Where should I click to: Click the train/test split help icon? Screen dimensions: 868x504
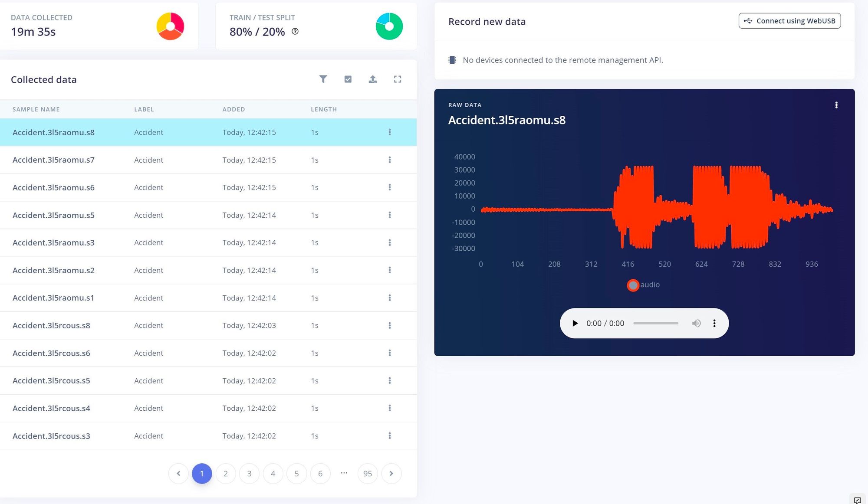click(x=295, y=31)
